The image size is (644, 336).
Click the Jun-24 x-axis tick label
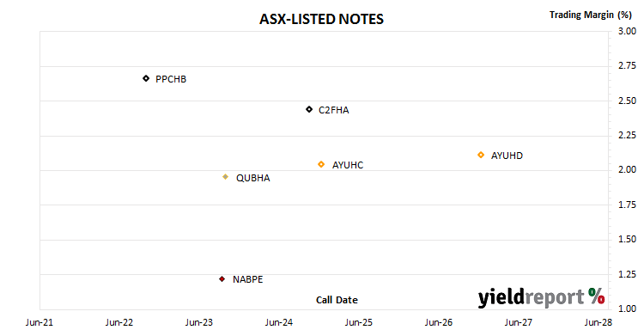pos(278,322)
